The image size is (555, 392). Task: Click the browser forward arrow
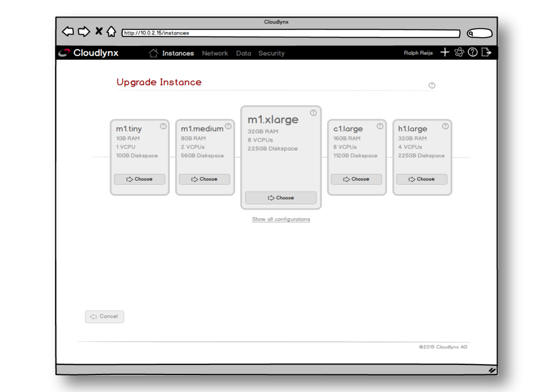(84, 32)
